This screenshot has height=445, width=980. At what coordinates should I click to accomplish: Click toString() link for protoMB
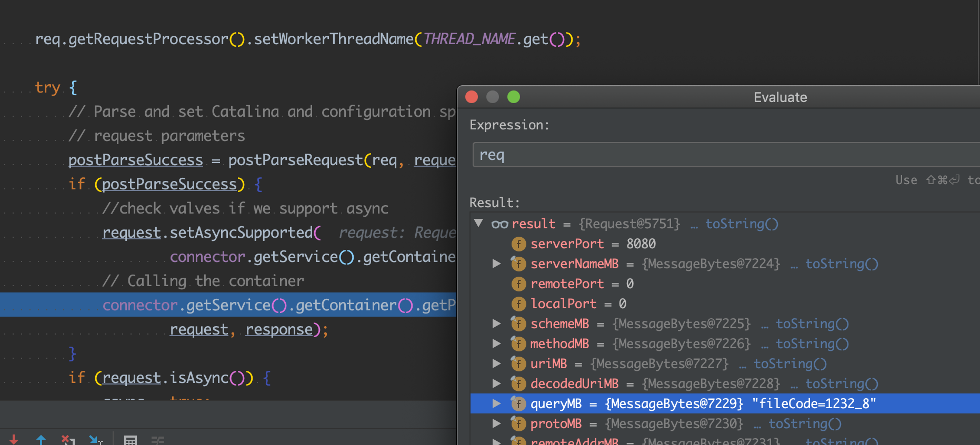[x=805, y=424]
